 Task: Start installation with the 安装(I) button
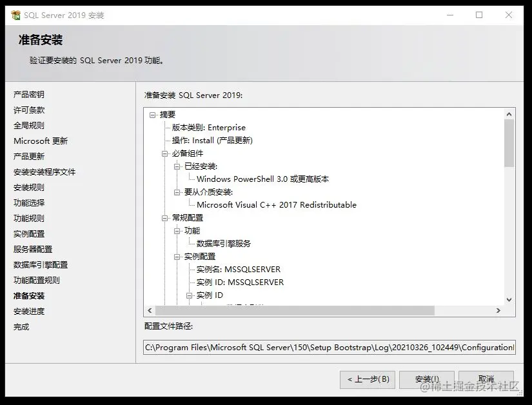tap(427, 380)
